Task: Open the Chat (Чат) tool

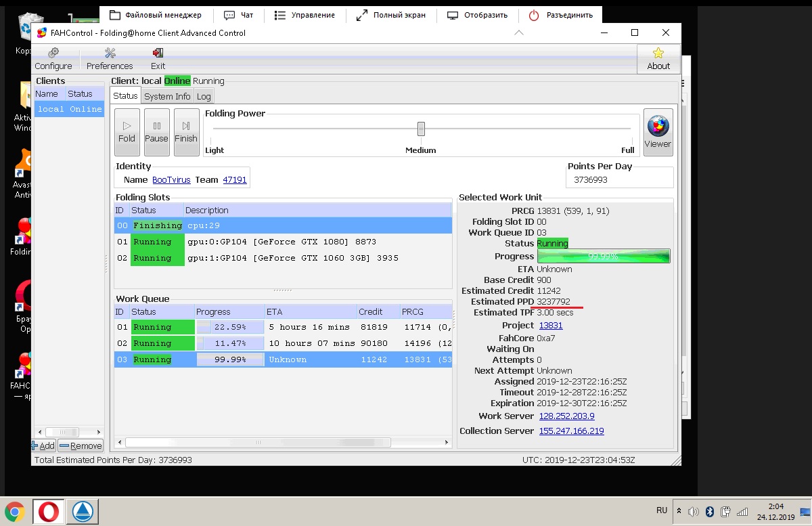Action: 238,15
